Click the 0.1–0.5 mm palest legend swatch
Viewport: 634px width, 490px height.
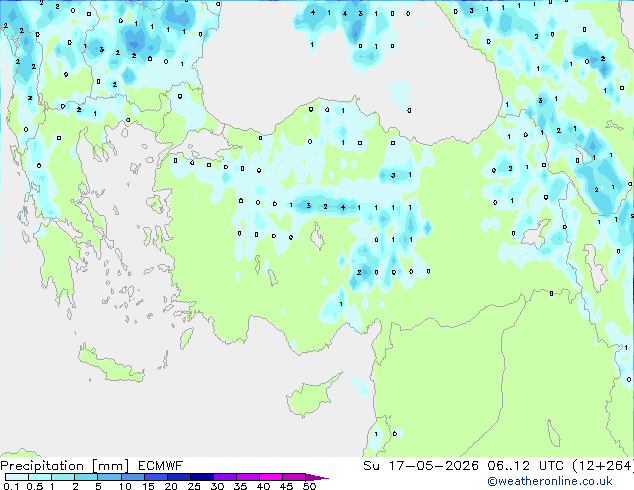(x=17, y=477)
